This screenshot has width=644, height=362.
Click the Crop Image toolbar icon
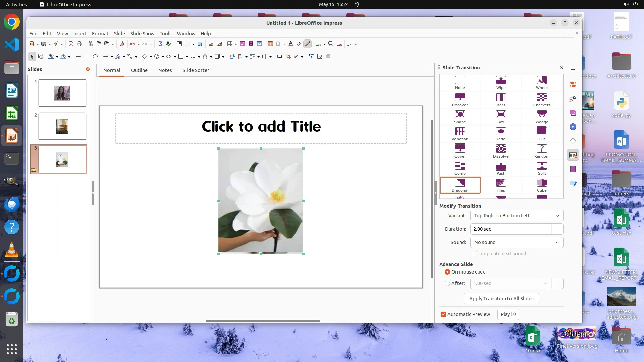288,56
